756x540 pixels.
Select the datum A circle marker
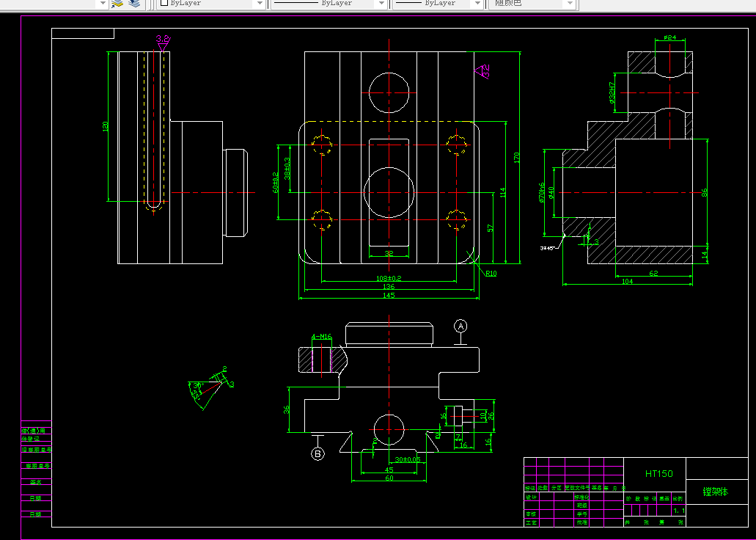pyautogui.click(x=460, y=326)
